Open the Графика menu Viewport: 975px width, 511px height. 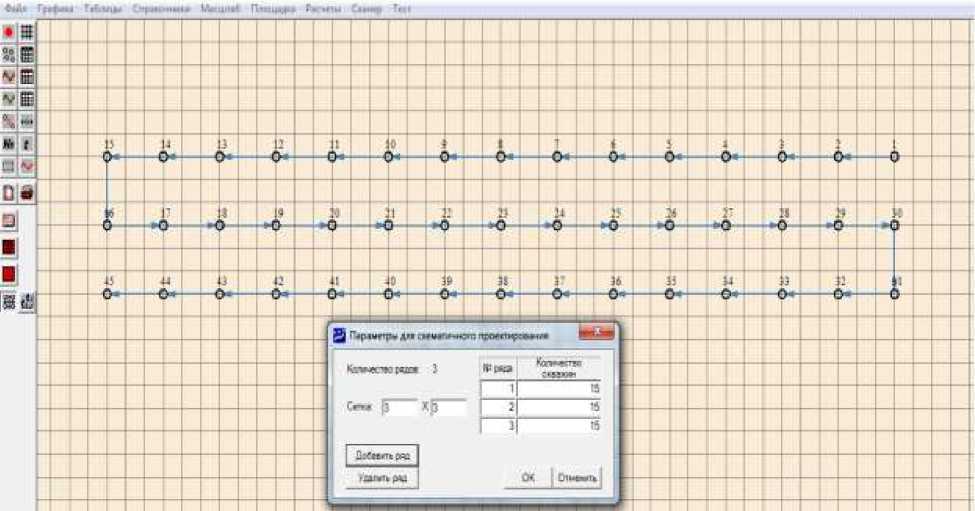(x=55, y=9)
